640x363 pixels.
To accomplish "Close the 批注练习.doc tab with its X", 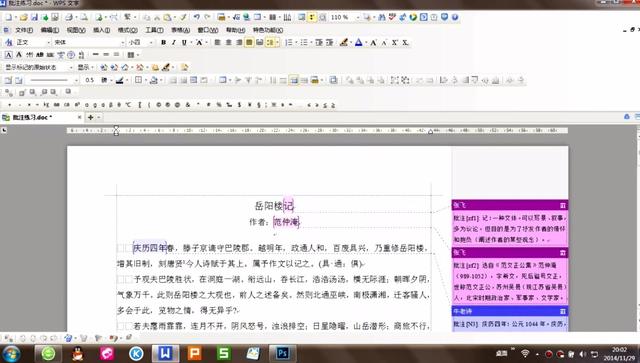I will tap(80, 118).
